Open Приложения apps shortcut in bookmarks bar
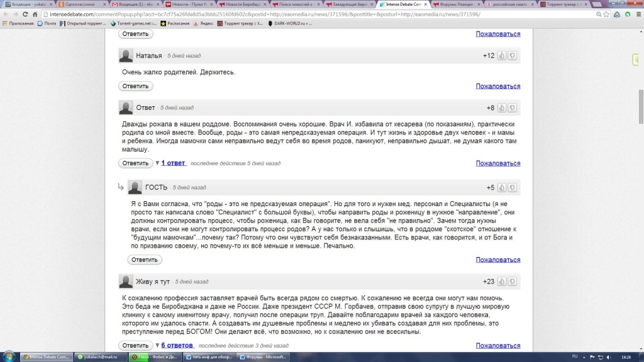The height and width of the screenshot is (362, 644). point(18,23)
